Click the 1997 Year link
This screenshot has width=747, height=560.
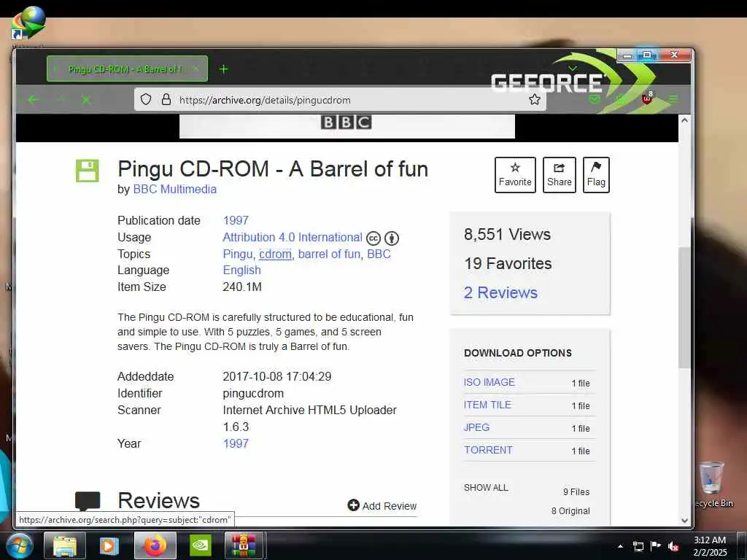[x=236, y=443]
